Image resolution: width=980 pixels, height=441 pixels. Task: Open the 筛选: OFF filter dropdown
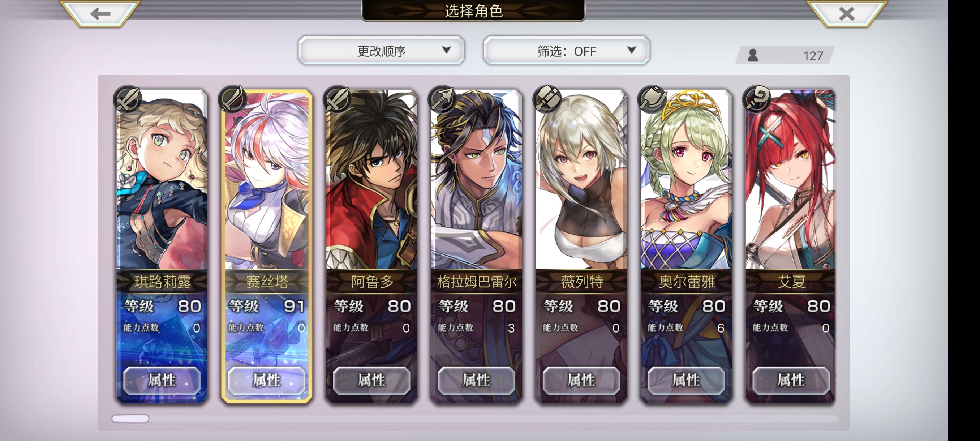[566, 51]
